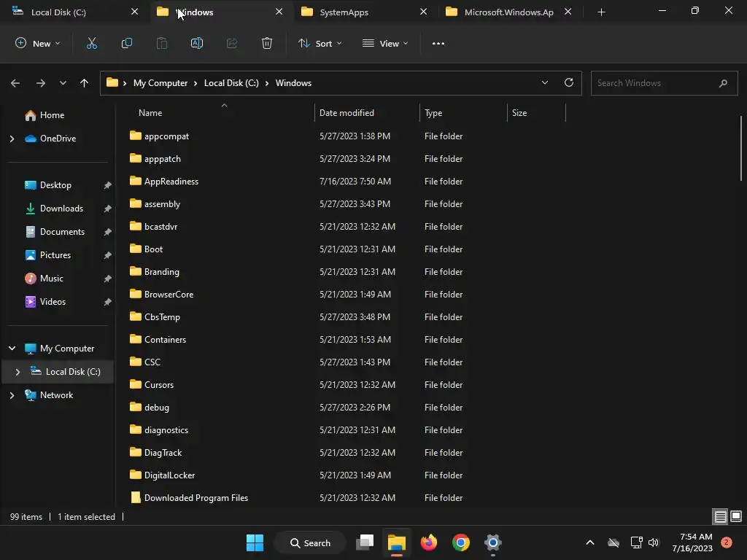Click the Delete trash can icon
Image resolution: width=747 pixels, height=560 pixels.
tap(267, 43)
